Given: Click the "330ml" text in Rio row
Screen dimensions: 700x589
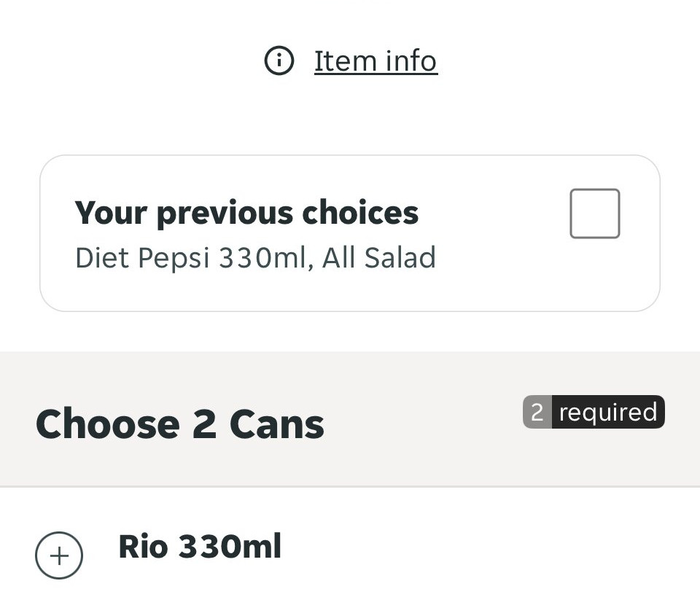Looking at the screenshot, I should point(230,547).
